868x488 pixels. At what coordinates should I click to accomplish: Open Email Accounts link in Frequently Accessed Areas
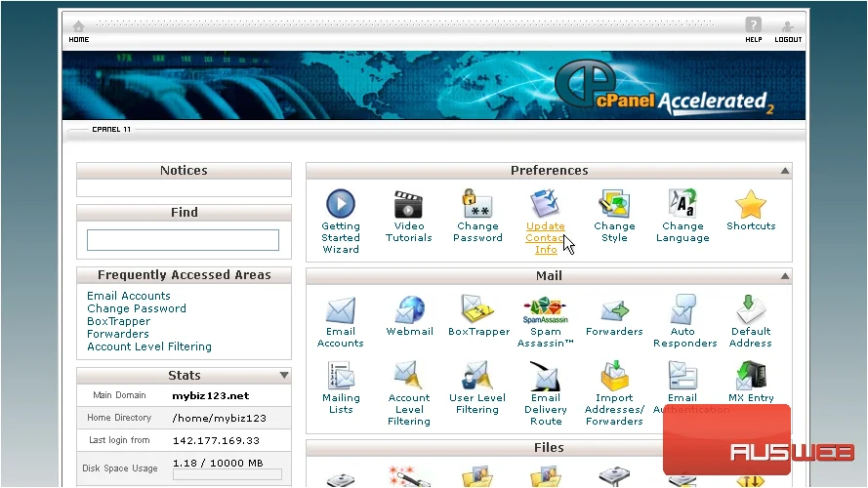click(129, 296)
